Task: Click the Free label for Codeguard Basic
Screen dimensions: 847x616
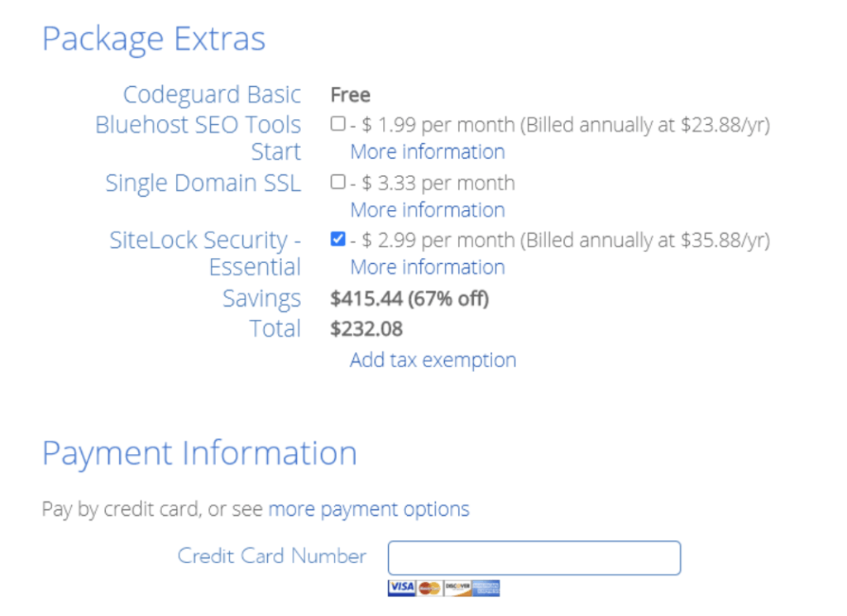Action: [x=350, y=94]
